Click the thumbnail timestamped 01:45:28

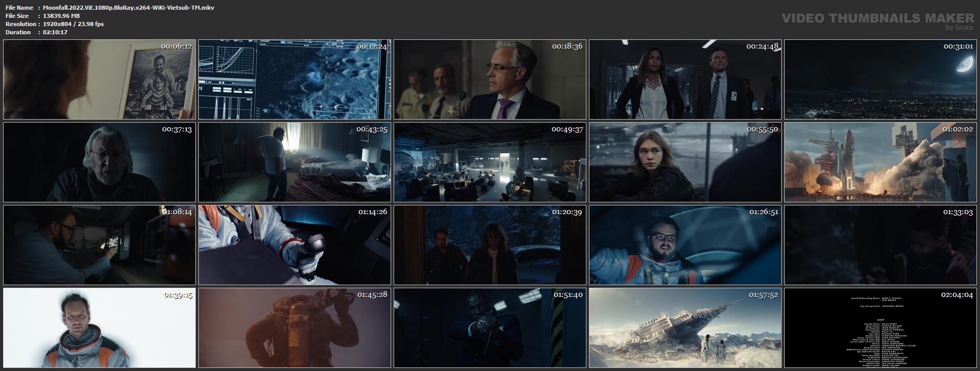click(x=294, y=328)
